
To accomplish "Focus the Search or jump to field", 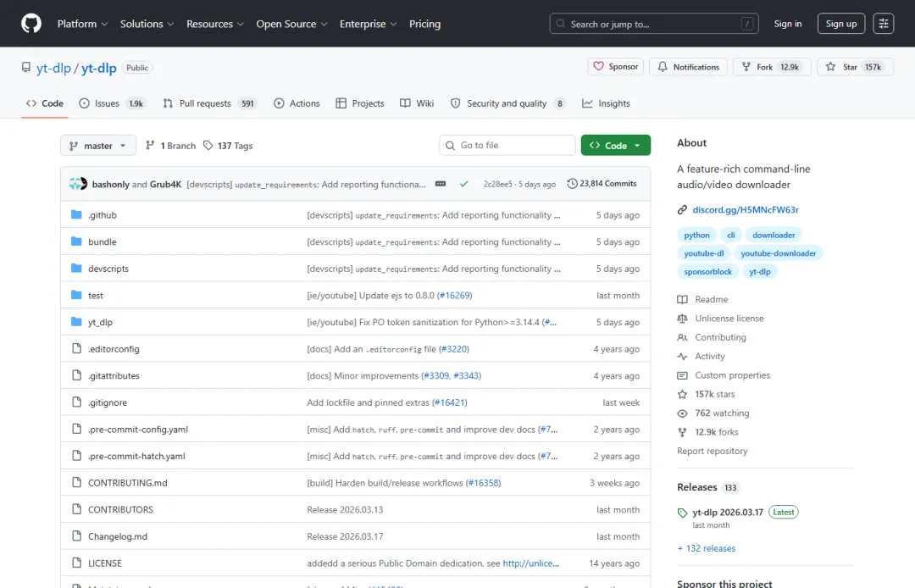I will tap(653, 24).
